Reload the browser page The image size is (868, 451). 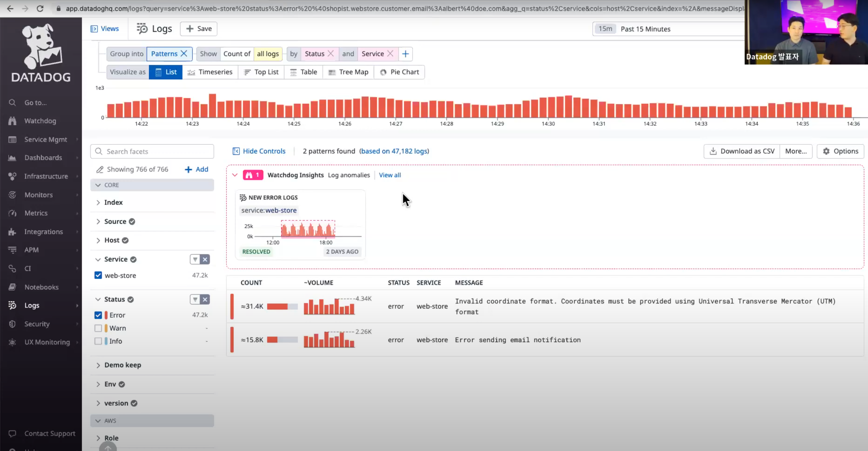tap(40, 8)
